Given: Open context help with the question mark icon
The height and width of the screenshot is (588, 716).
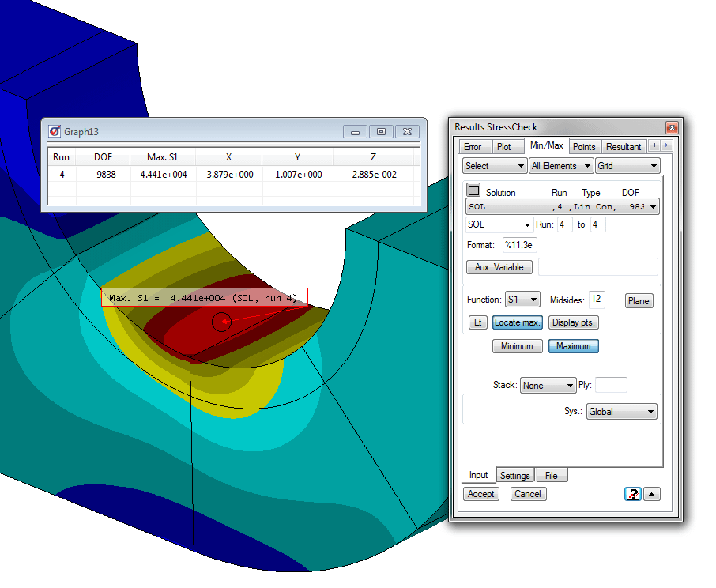Looking at the screenshot, I should pyautogui.click(x=633, y=494).
